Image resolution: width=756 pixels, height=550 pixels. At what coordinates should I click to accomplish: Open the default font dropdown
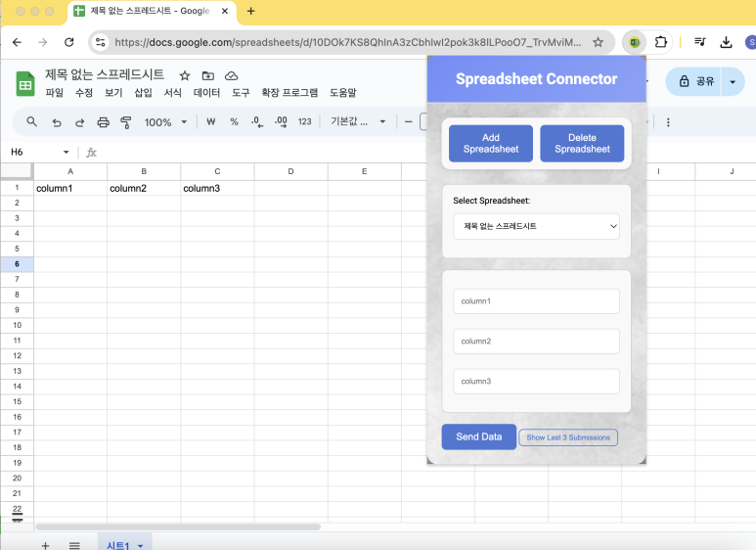coord(358,122)
